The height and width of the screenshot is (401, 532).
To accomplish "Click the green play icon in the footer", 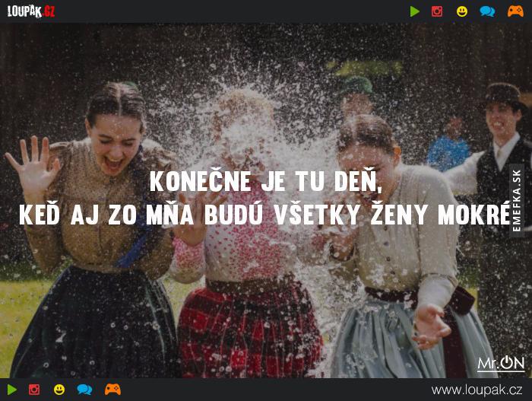I will tap(12, 390).
